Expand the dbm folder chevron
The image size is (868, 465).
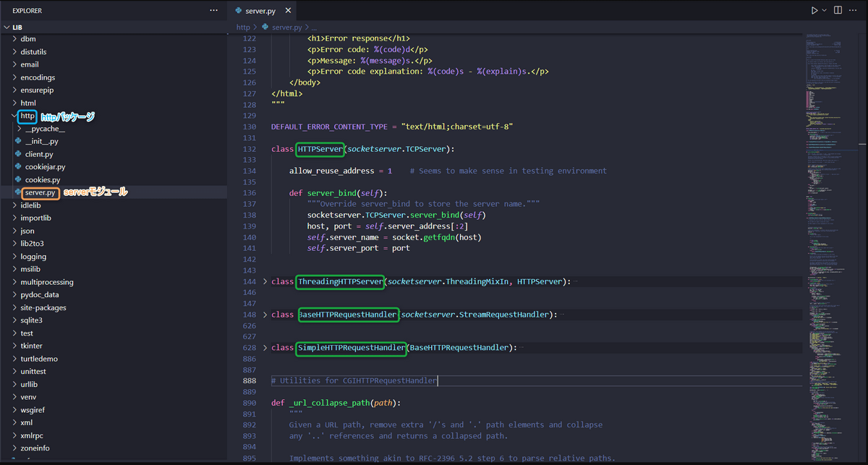[15, 39]
